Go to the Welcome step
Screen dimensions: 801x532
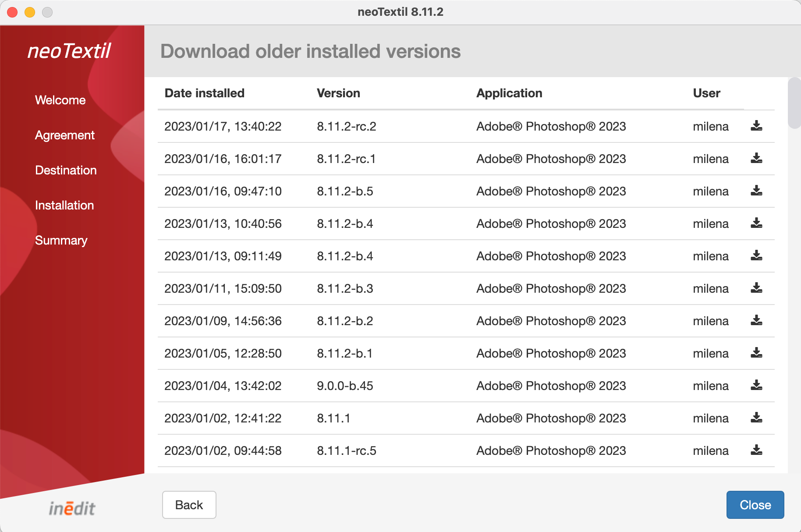[x=60, y=100]
